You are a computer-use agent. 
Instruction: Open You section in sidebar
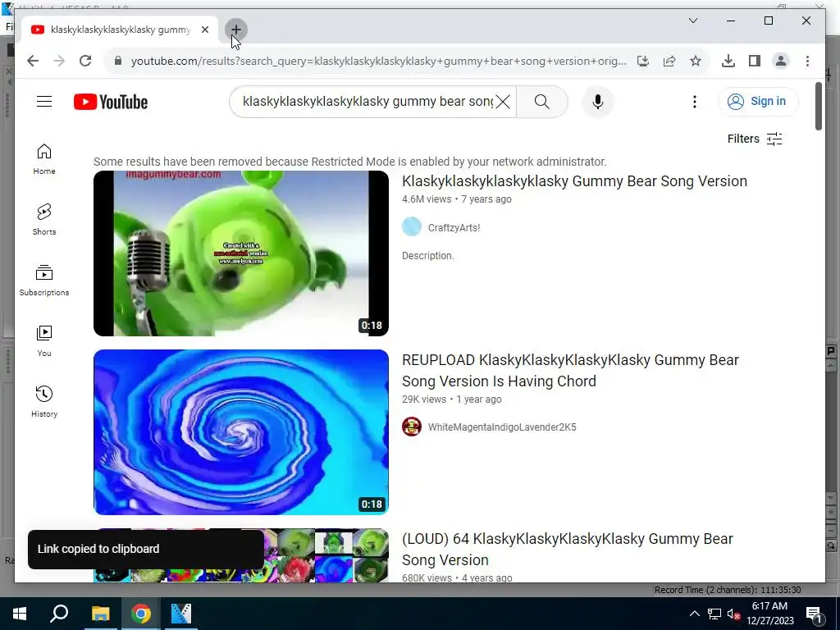(44, 341)
